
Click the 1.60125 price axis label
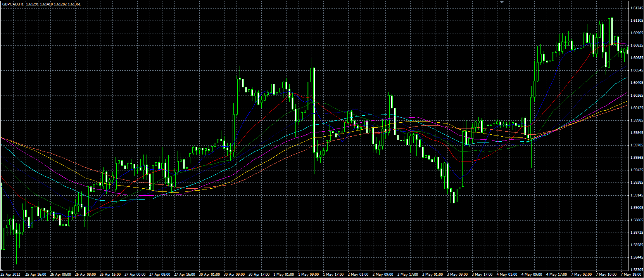click(637, 108)
